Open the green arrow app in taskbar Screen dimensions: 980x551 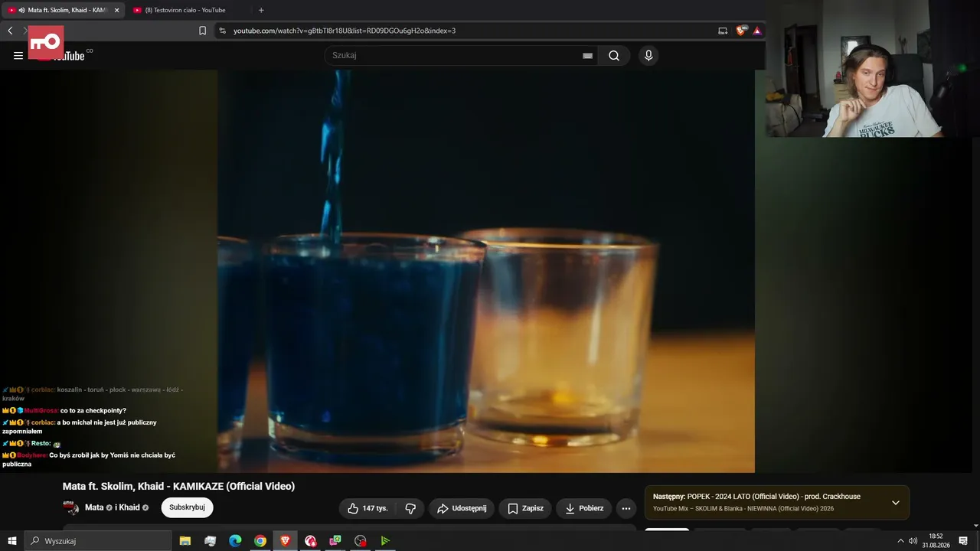pyautogui.click(x=385, y=541)
